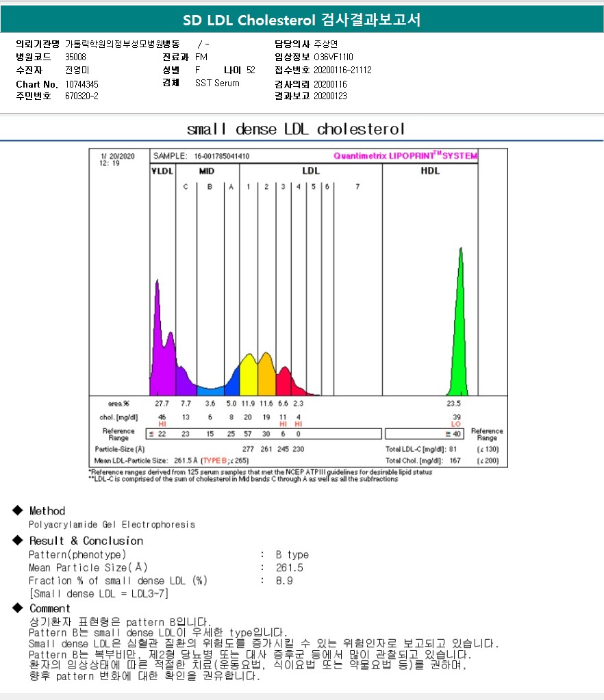Click the last comment line about pattern 변화
This screenshot has width=604, height=700.
coord(144,676)
